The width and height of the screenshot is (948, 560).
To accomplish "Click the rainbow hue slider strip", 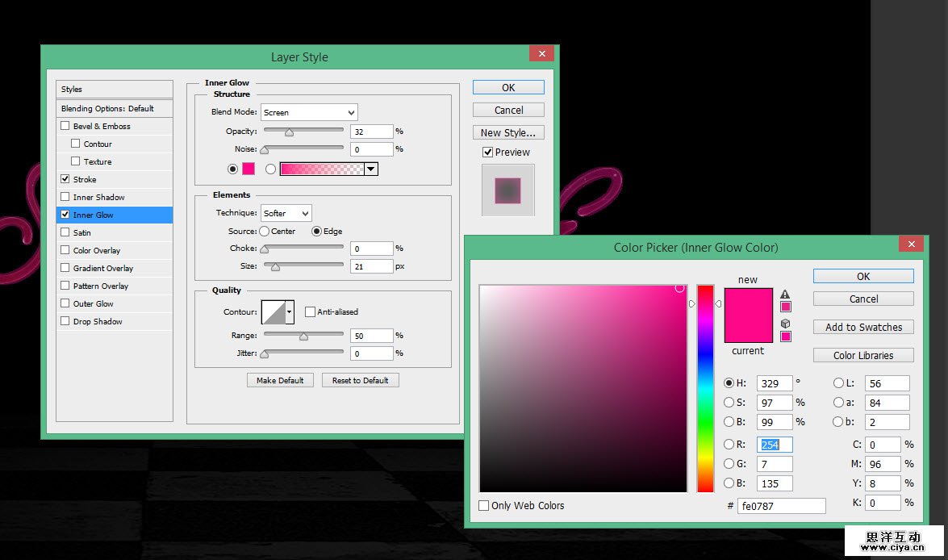I will pyautogui.click(x=705, y=387).
